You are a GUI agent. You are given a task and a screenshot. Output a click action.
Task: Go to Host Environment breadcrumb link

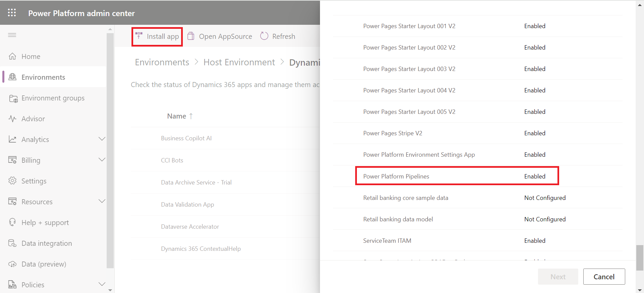pyautogui.click(x=239, y=62)
